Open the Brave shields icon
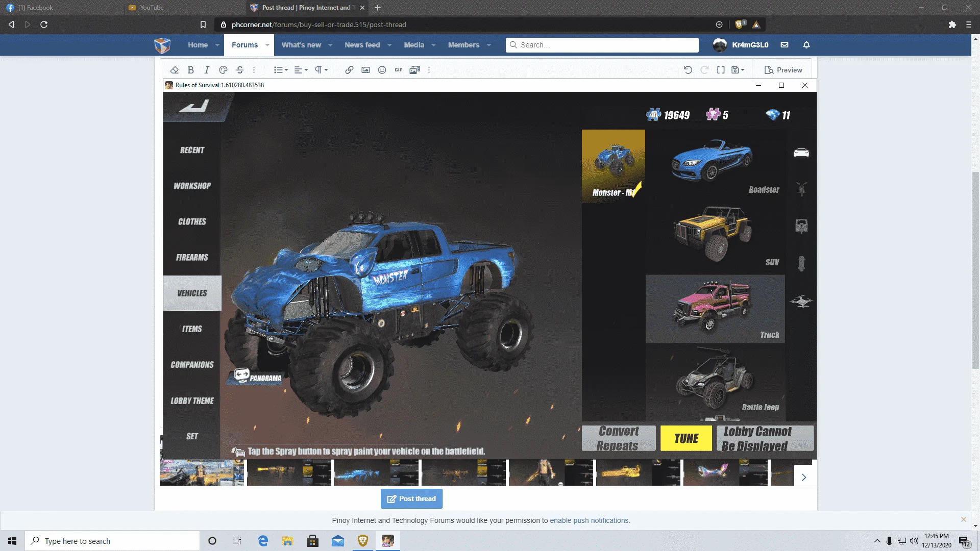Screen dimensions: 980x551 click(x=739, y=24)
